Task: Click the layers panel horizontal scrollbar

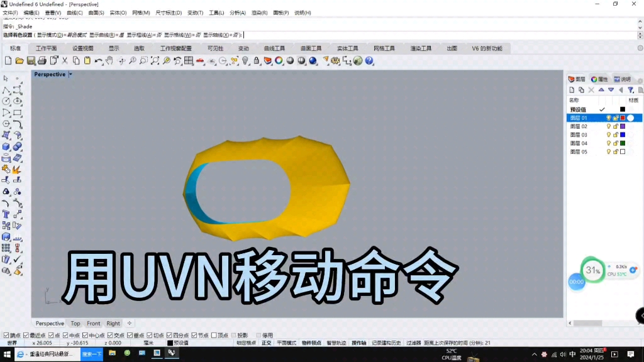Action: (588, 323)
